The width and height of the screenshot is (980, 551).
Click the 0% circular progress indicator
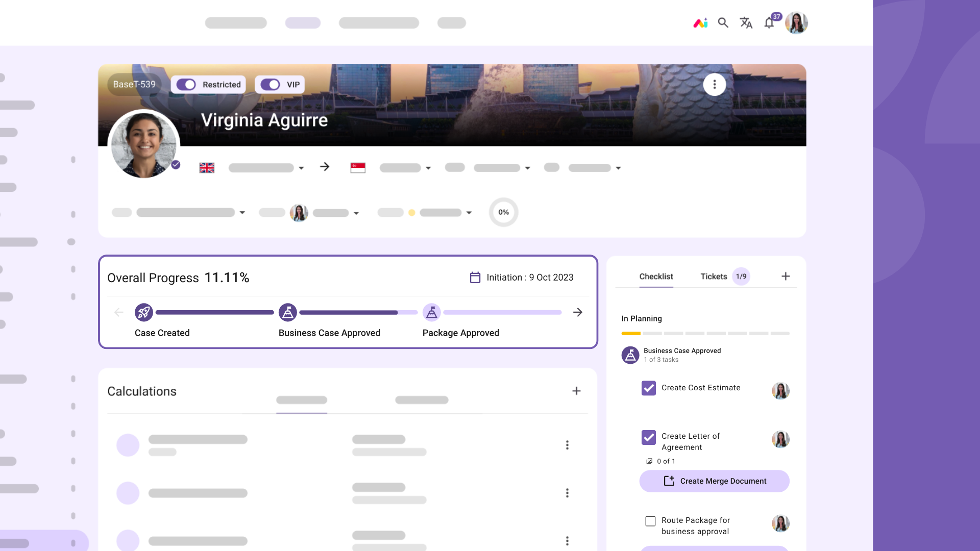pyautogui.click(x=503, y=212)
